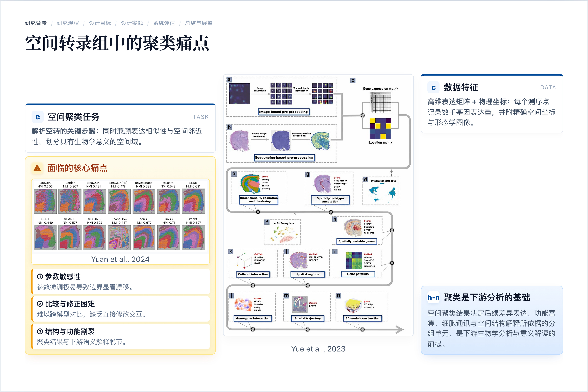This screenshot has height=392, width=588.
Task: Select the ② 比较与修正困难 card
Action: tap(120, 309)
